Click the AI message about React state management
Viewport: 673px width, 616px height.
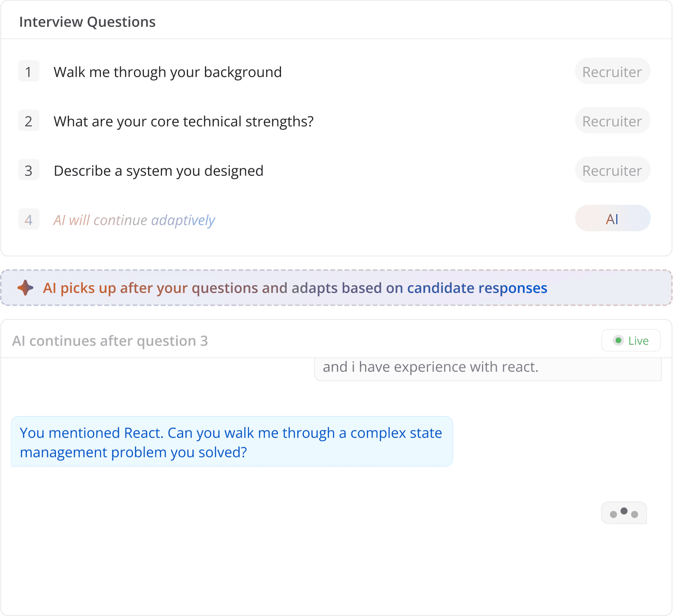[x=232, y=442]
